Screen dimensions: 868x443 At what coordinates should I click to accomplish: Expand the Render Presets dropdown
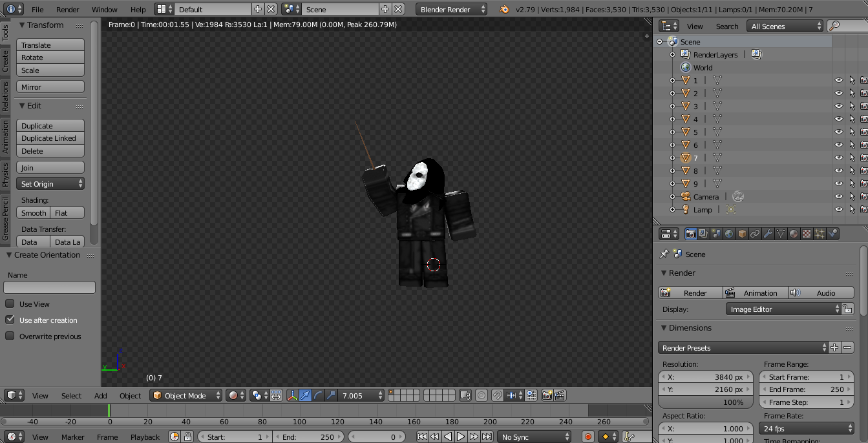tap(743, 348)
